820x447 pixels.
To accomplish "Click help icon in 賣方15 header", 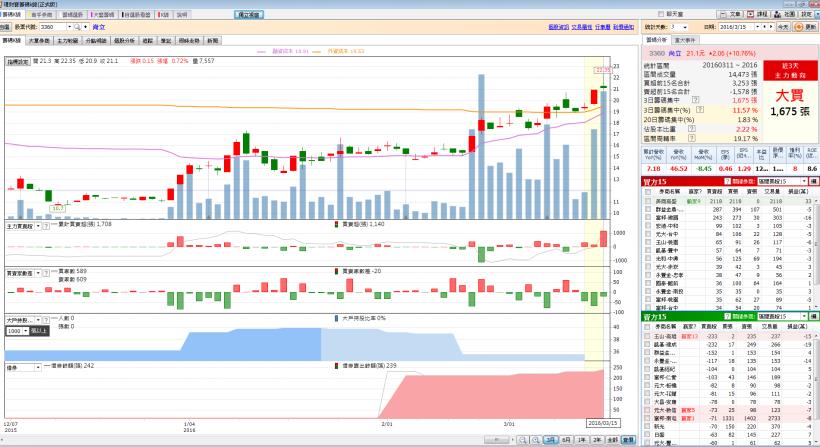I will pos(727,316).
